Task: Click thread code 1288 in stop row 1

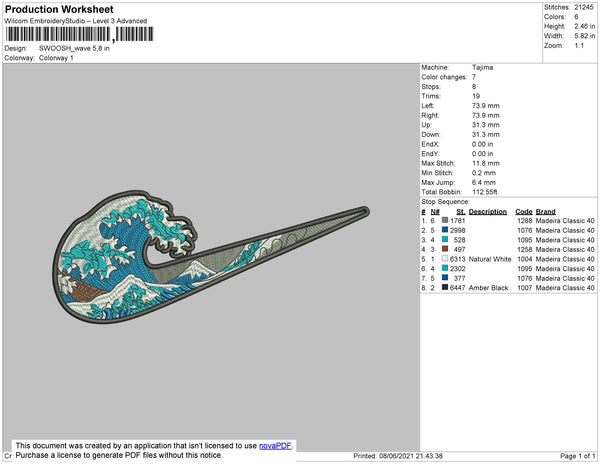Action: click(525, 220)
